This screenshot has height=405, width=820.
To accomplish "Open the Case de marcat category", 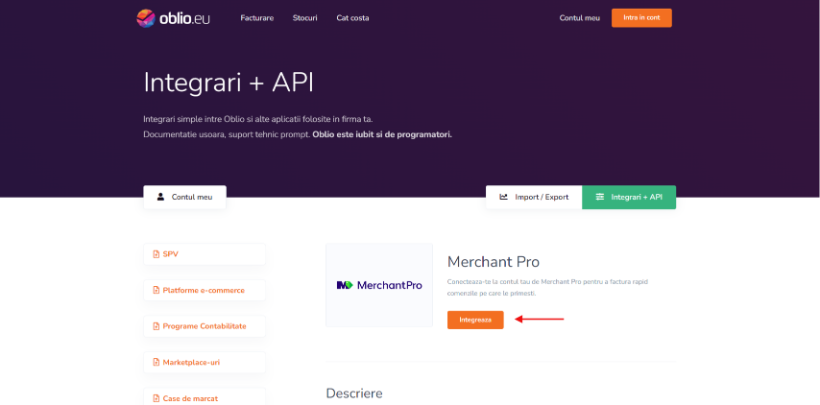I will tap(204, 398).
